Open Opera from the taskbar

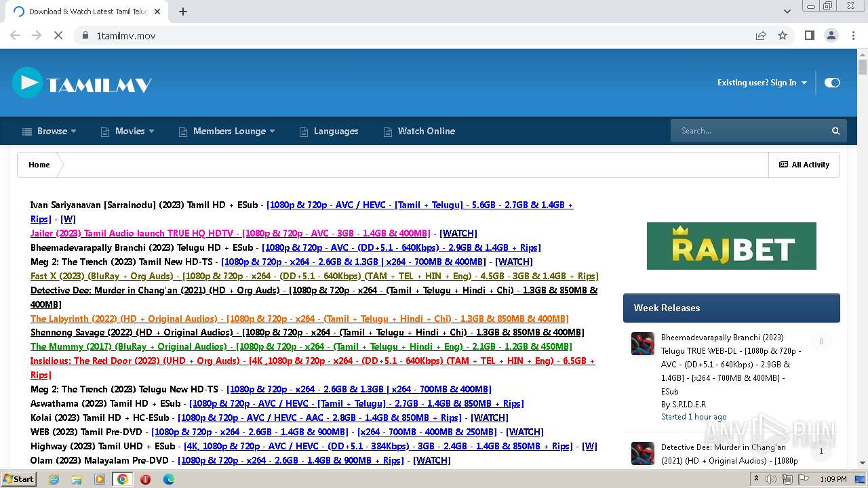coord(145,479)
